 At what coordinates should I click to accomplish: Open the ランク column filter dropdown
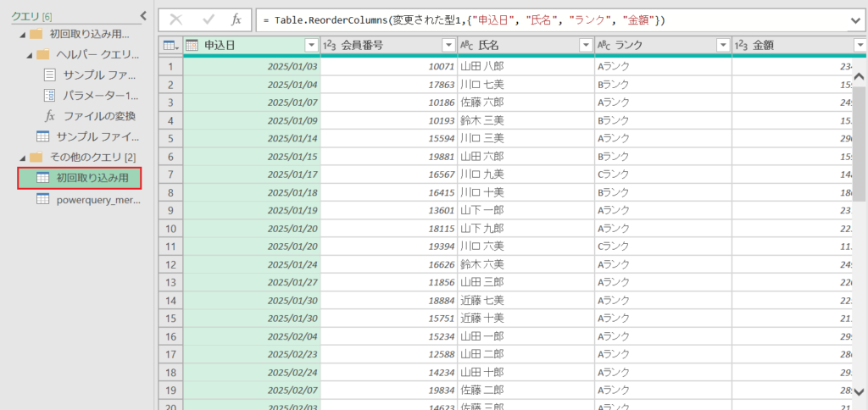click(x=722, y=46)
